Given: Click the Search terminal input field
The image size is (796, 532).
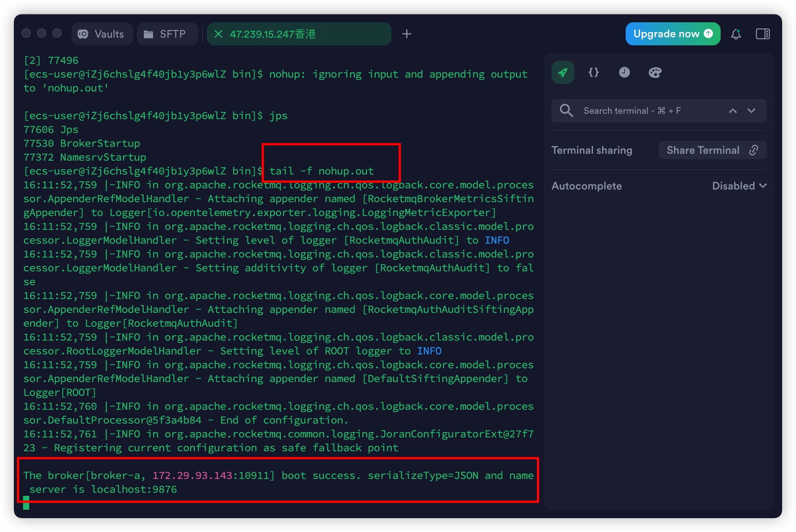Looking at the screenshot, I should [659, 111].
